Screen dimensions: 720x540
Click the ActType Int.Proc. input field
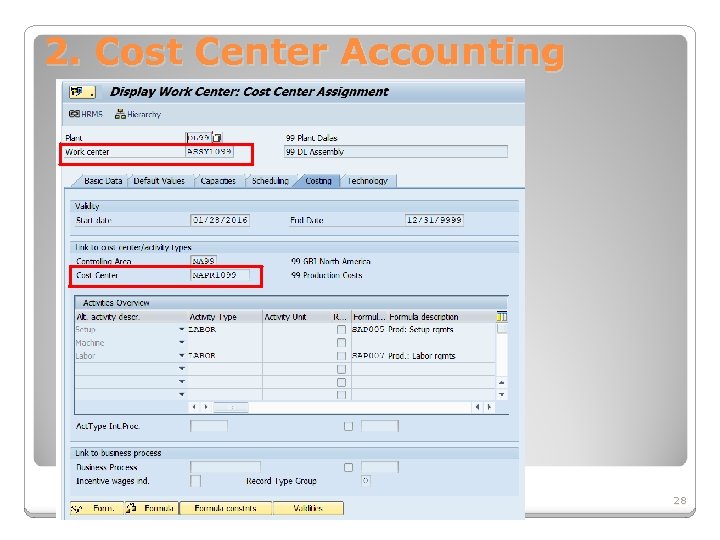click(x=209, y=426)
